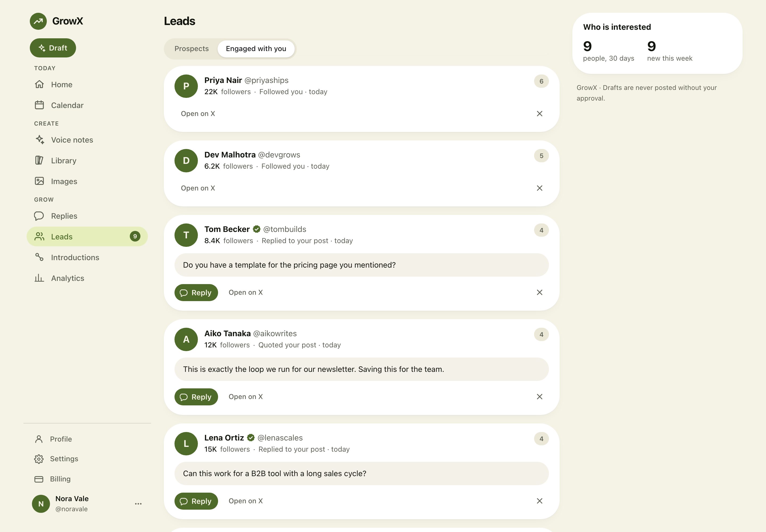Open the Images section
Screen dimensions: 766x532
[87, 181]
